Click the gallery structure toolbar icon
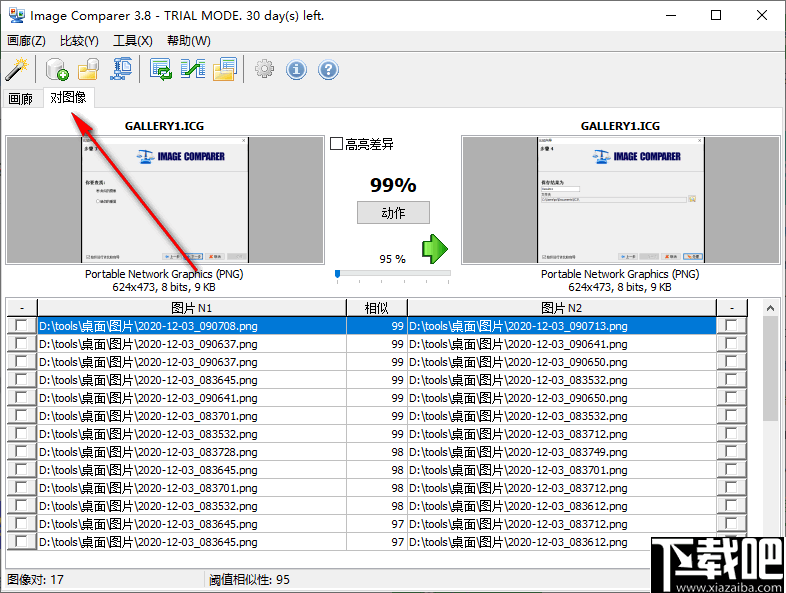Image resolution: width=786 pixels, height=593 pixels. (121, 69)
